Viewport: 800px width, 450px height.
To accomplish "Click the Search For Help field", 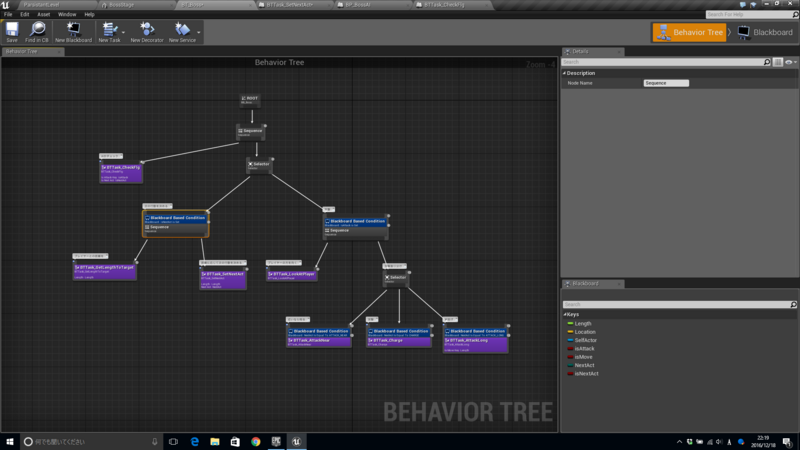I will click(749, 14).
